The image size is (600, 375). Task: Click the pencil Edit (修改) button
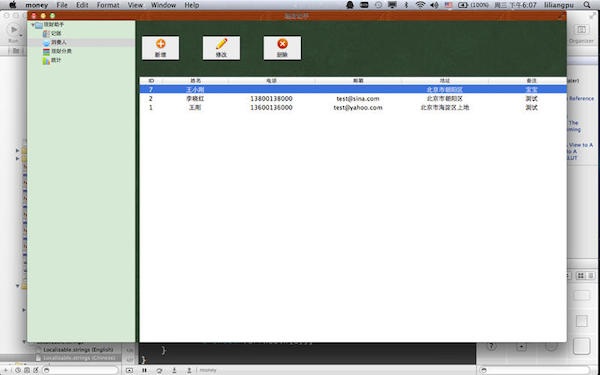[221, 48]
